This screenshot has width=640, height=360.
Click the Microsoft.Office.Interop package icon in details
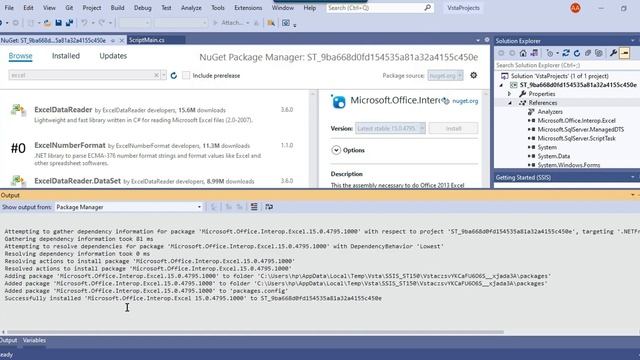tap(338, 102)
